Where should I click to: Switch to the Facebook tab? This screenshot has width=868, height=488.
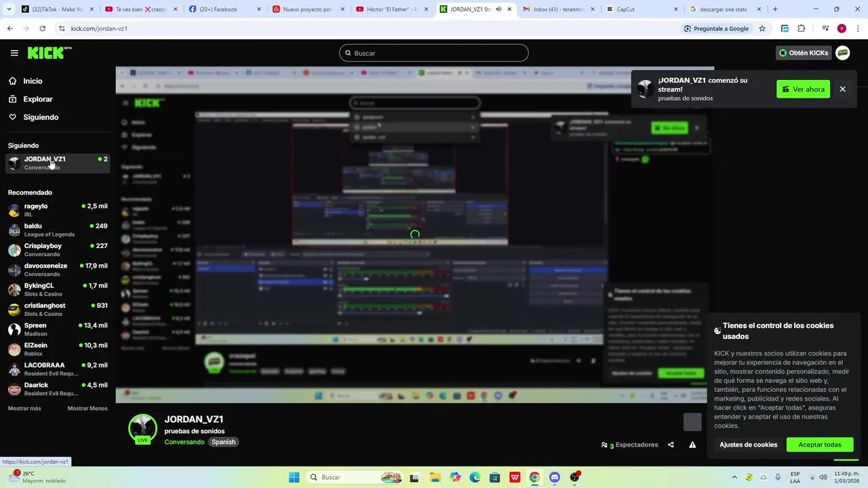(x=224, y=9)
